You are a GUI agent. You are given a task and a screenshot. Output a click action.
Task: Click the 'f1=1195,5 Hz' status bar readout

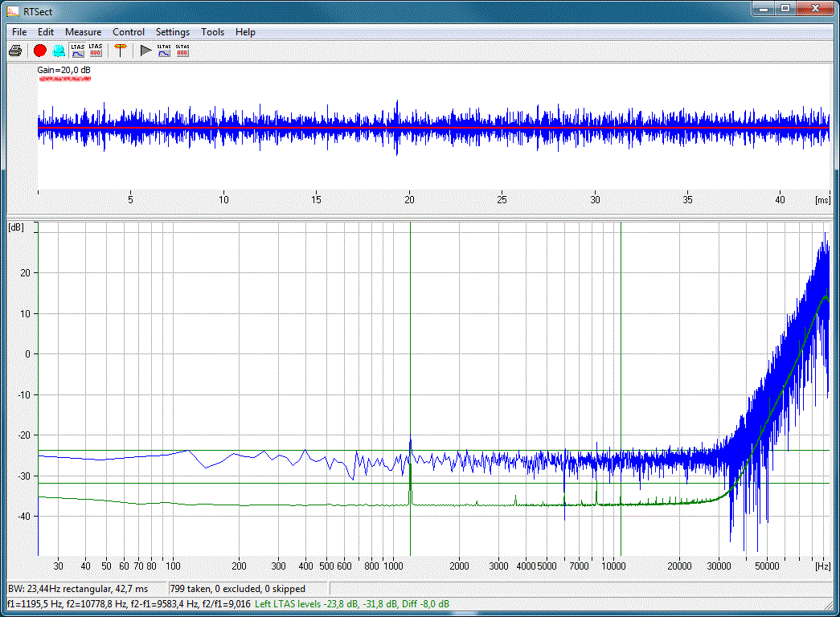tap(35, 604)
